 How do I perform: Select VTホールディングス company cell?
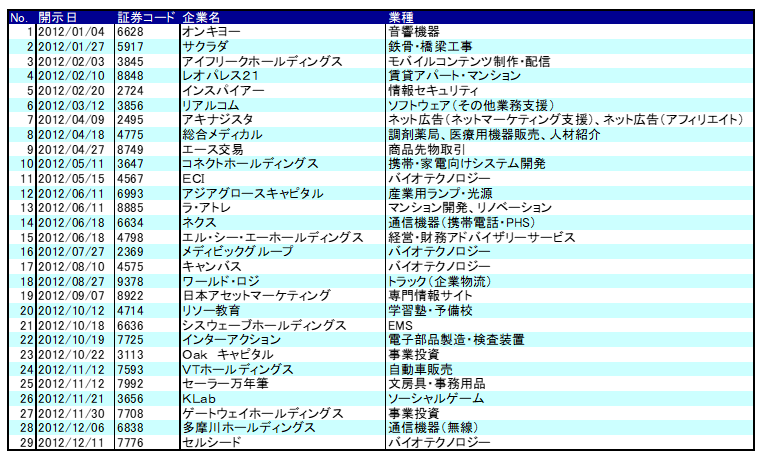tap(237, 369)
